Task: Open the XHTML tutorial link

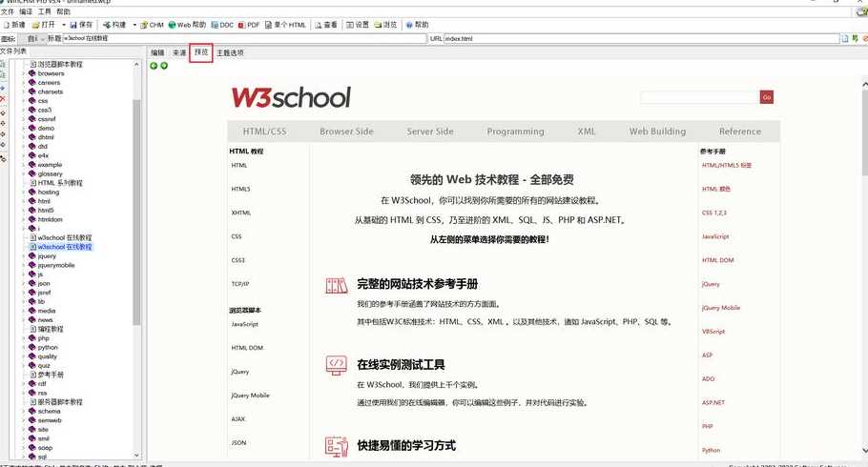Action: [x=240, y=213]
